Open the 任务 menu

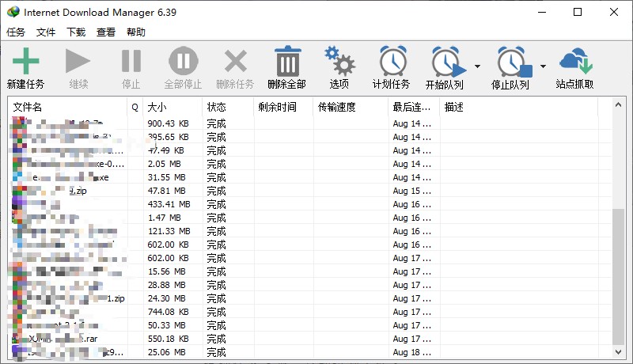click(x=16, y=32)
